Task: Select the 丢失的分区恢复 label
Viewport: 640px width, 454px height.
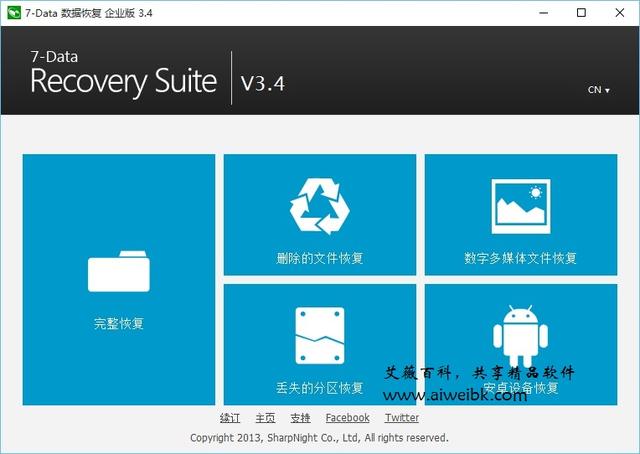Action: click(x=320, y=387)
